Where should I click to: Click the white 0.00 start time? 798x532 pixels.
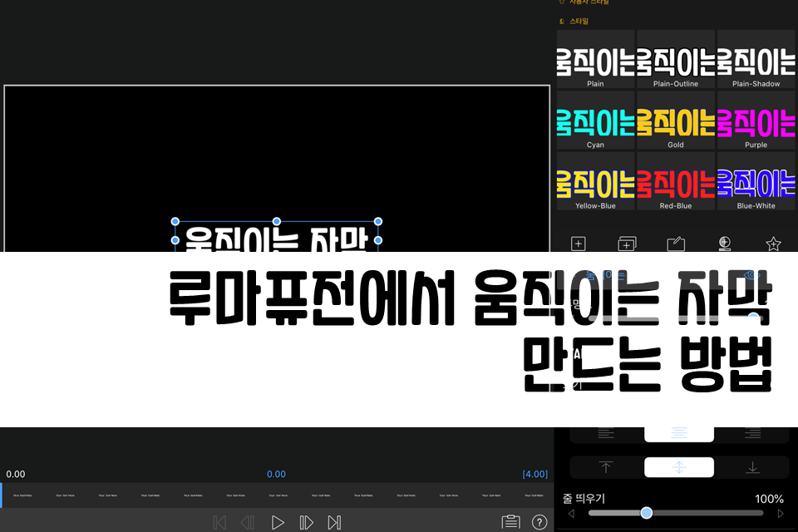tap(16, 474)
